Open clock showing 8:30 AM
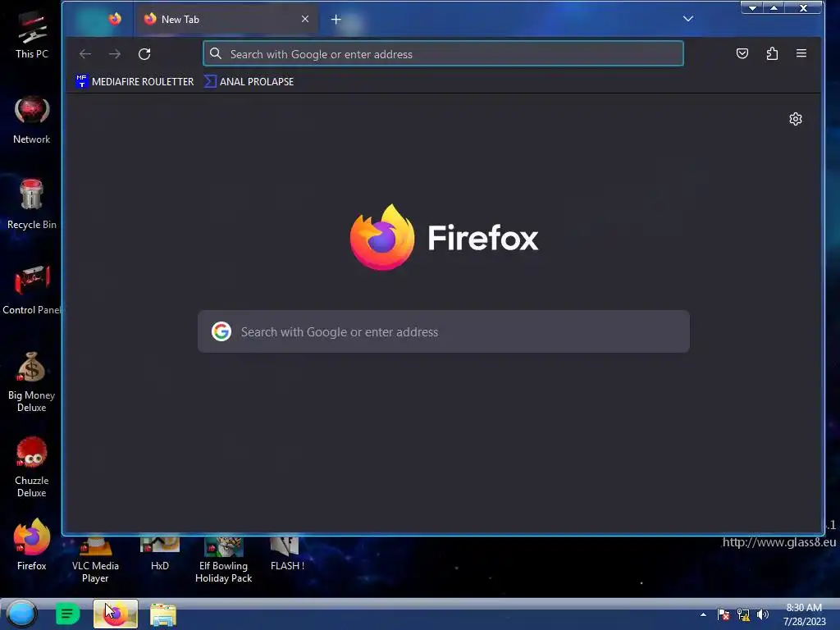Image resolution: width=840 pixels, height=630 pixels. coord(804,614)
